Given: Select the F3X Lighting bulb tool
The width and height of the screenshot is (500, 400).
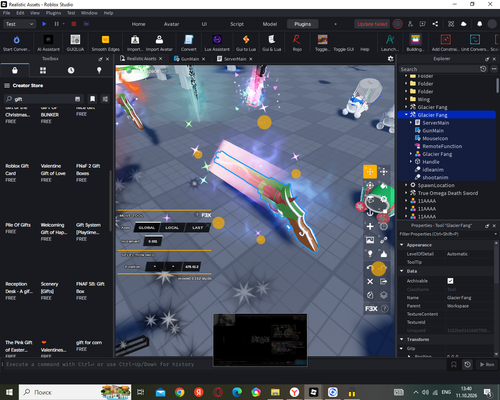Looking at the screenshot, I should (x=370, y=254).
